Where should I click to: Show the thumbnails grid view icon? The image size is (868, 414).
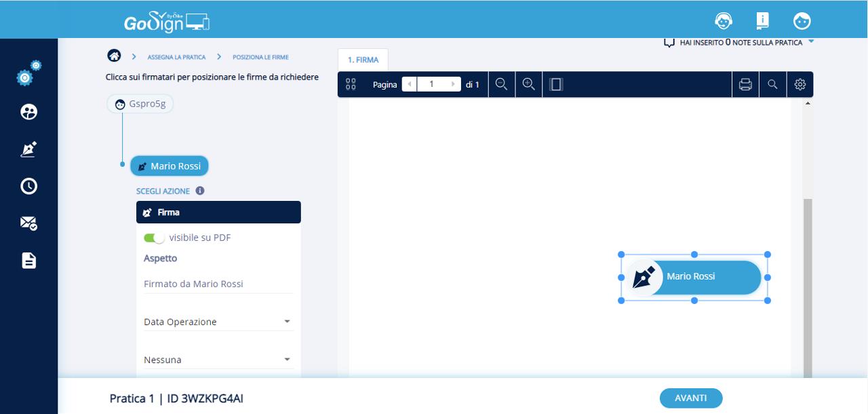(351, 84)
